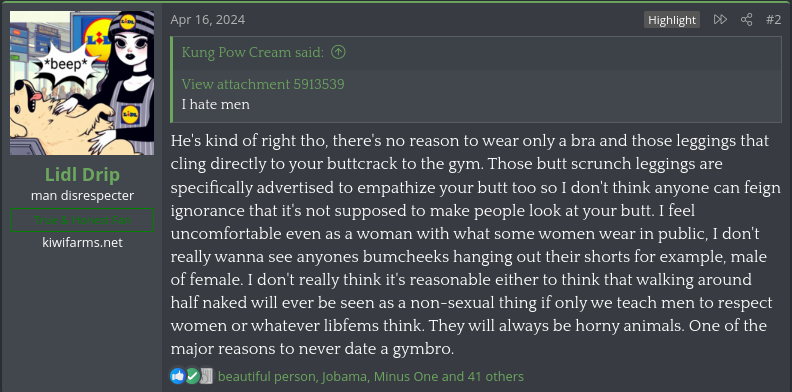Open the post permalink #2
This screenshot has width=792, height=392.
click(773, 20)
